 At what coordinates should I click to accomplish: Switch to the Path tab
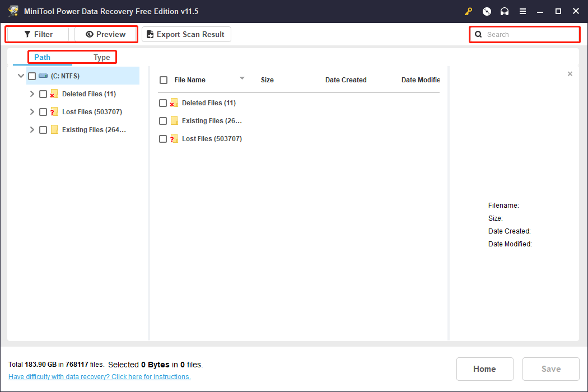pos(43,57)
